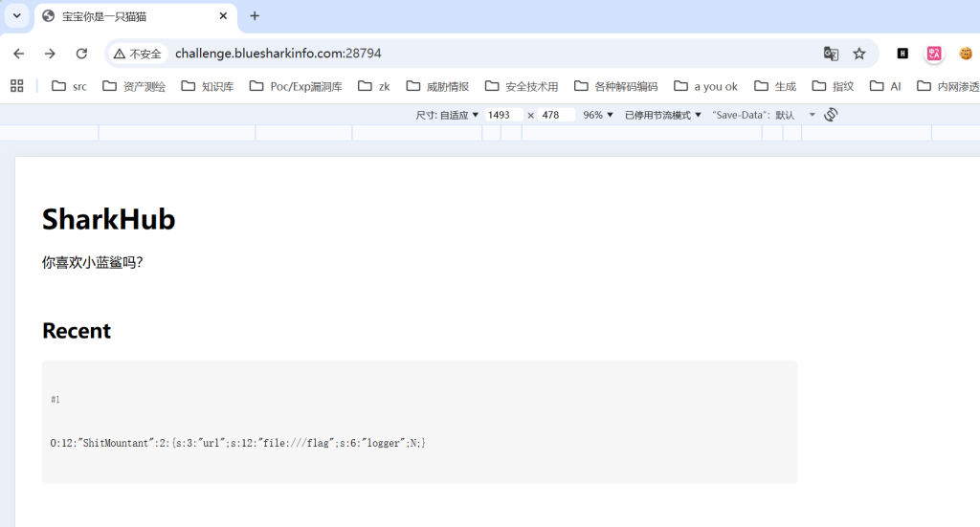
Task: Click the forward navigation arrow
Action: pos(50,54)
